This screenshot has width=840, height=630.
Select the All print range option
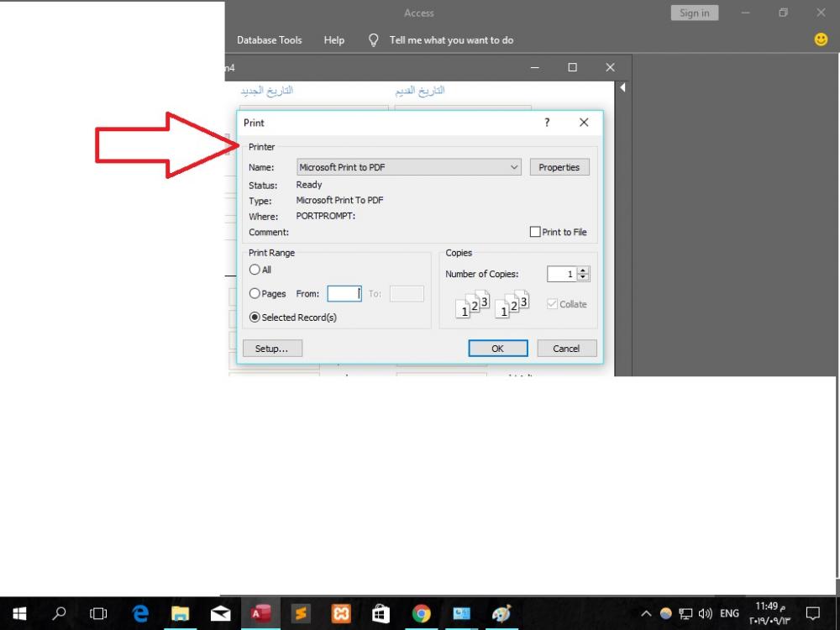[255, 270]
